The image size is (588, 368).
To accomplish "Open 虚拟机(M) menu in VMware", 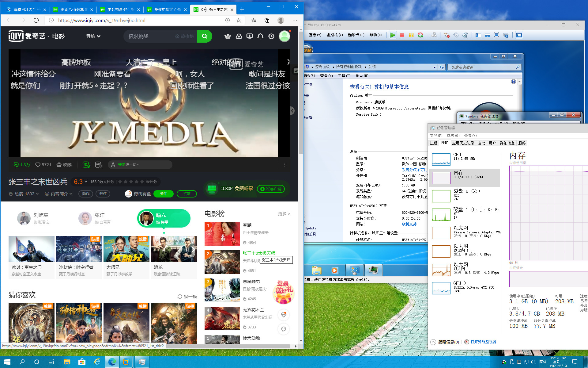I will (334, 35).
